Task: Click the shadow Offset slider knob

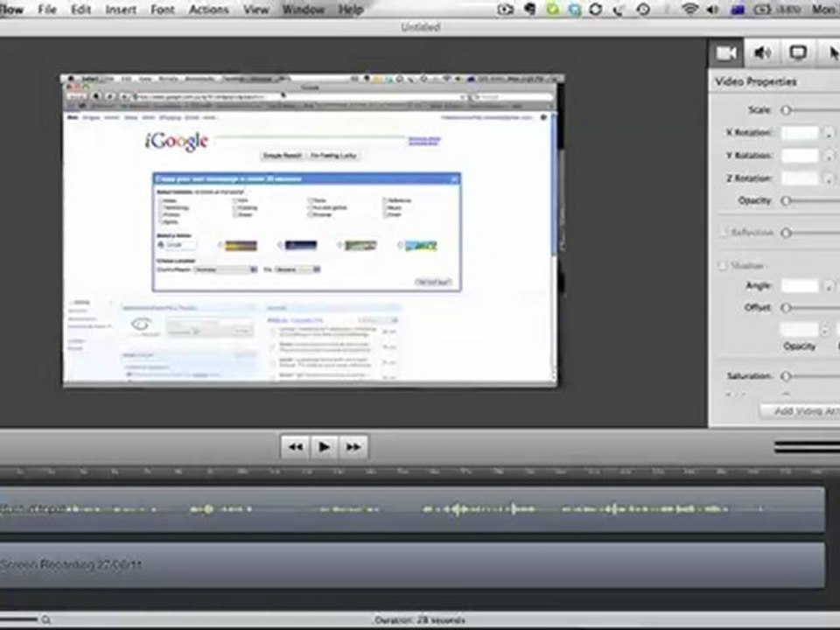Action: [786, 307]
